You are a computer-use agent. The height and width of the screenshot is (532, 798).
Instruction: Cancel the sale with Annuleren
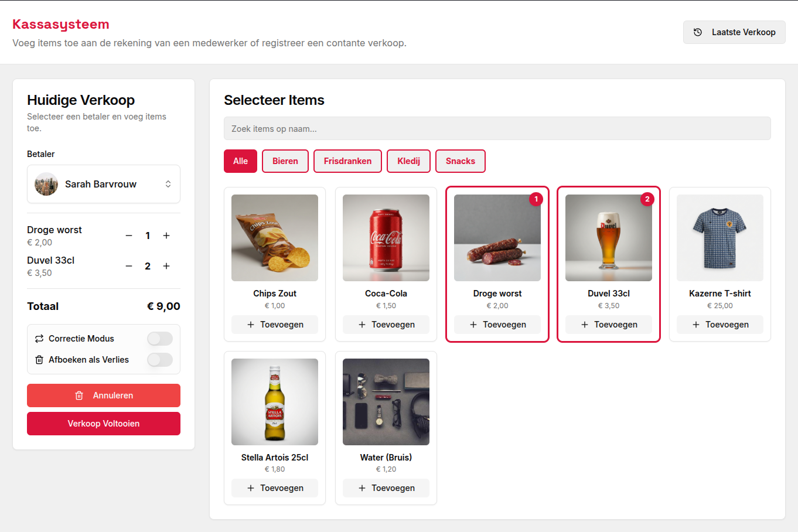tap(104, 395)
